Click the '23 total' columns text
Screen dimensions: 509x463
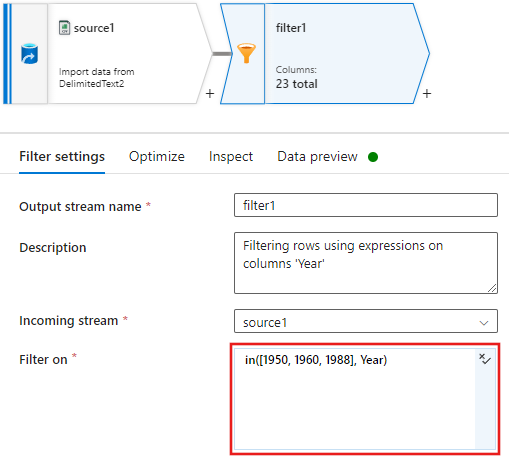coord(296,84)
